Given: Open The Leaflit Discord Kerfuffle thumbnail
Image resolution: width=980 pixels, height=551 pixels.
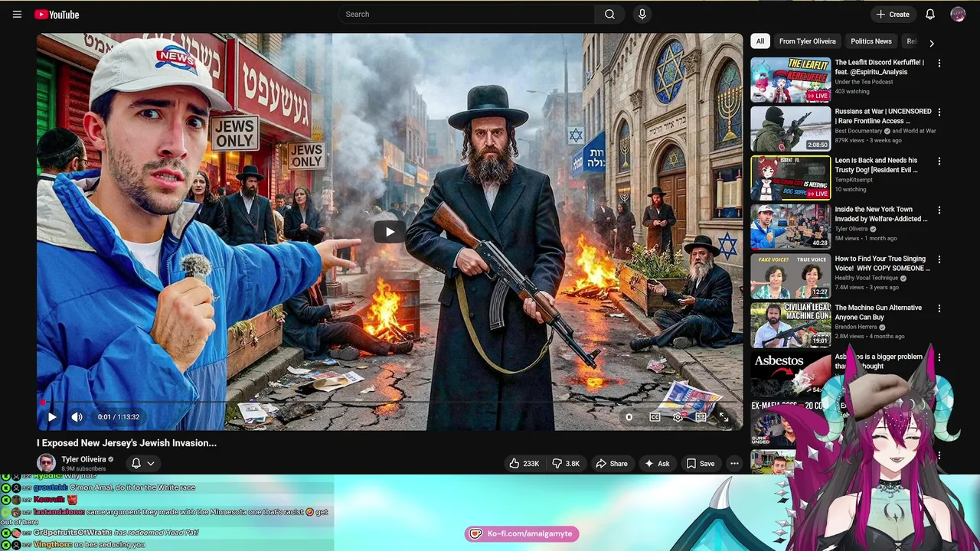Looking at the screenshot, I should tap(790, 80).
